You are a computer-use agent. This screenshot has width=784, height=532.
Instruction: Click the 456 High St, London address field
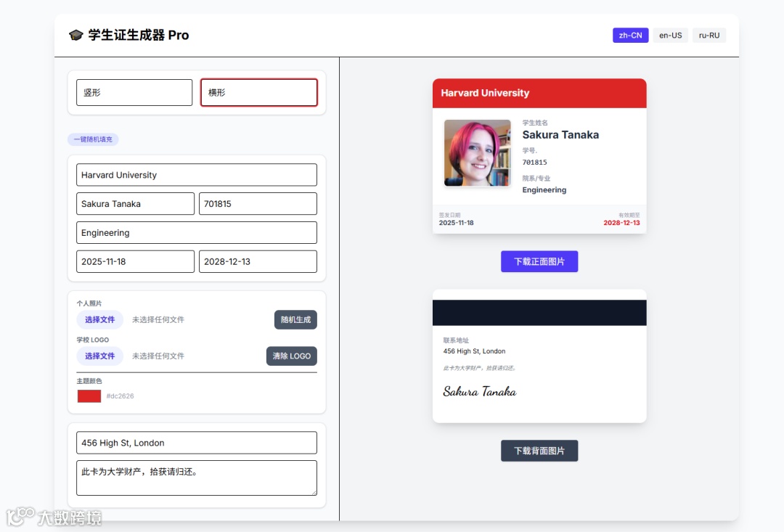[197, 443]
